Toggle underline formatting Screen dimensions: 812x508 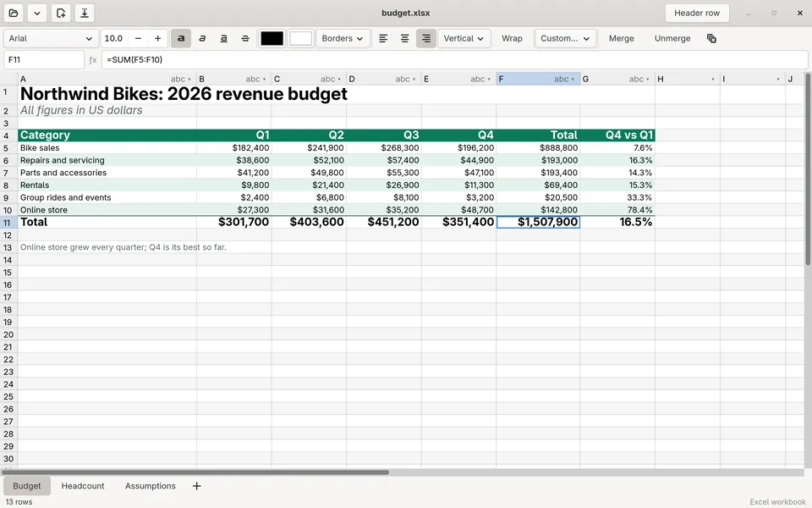(223, 38)
